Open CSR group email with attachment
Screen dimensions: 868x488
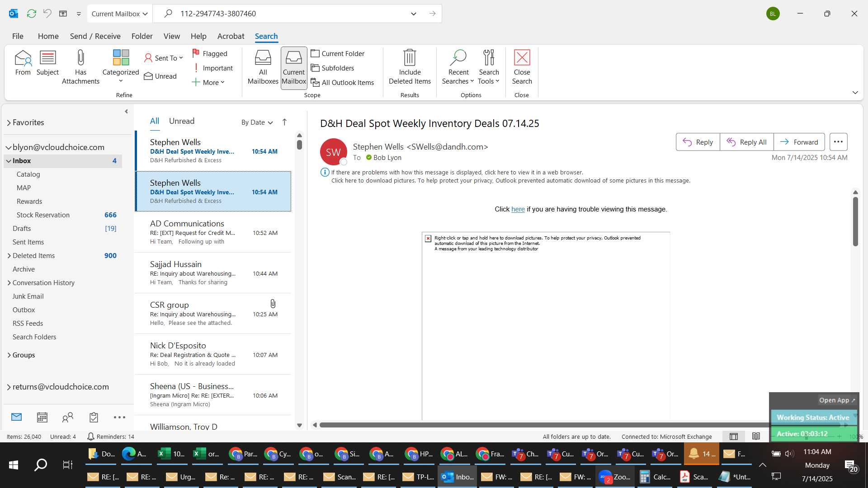click(213, 314)
